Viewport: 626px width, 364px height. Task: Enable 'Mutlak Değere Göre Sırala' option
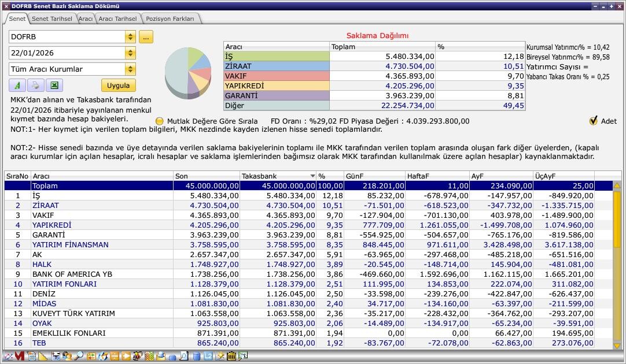(x=160, y=121)
